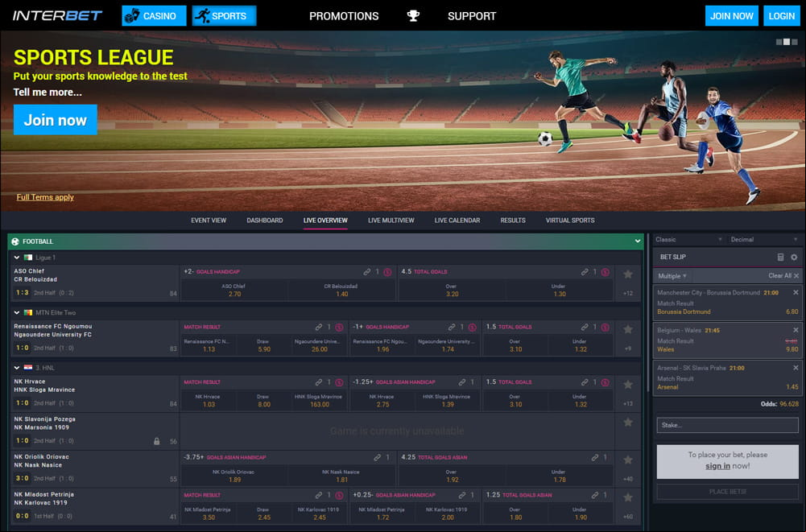The image size is (806, 532).
Task: Select the Live Overview tab
Action: (325, 221)
